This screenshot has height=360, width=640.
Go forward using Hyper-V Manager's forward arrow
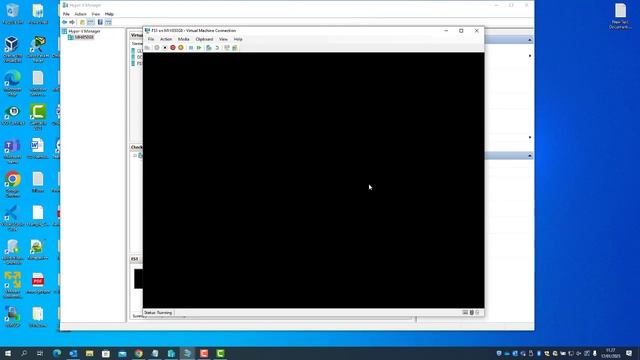(72, 22)
